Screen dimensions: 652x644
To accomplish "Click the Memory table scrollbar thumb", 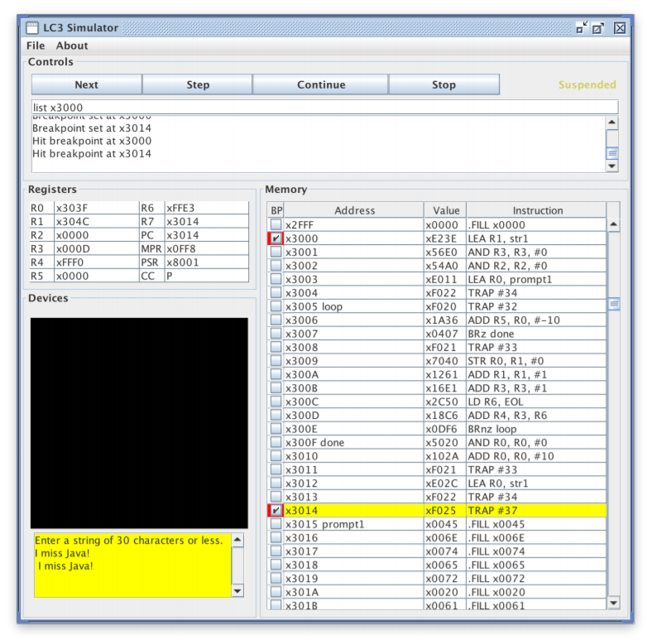I will click(613, 304).
